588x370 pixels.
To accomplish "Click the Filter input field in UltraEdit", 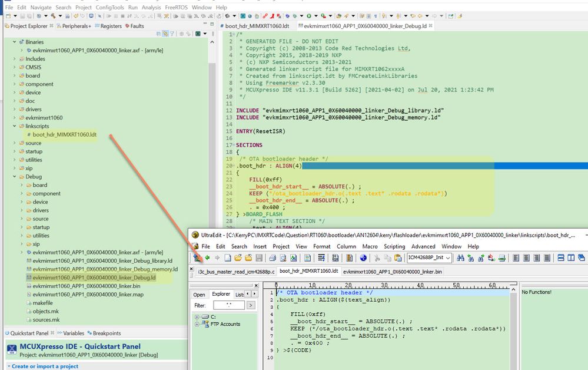I will (229, 305).
